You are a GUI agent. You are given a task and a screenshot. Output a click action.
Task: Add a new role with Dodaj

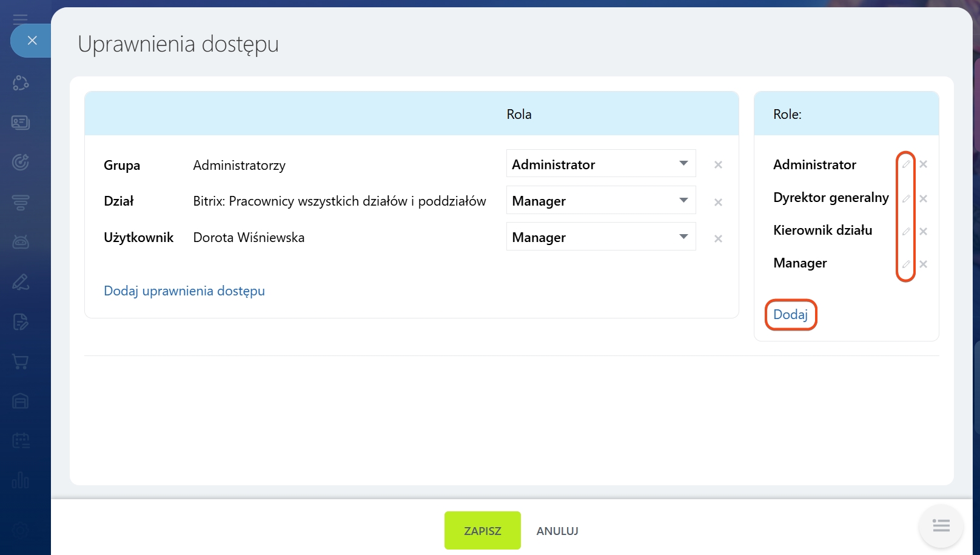click(x=790, y=315)
